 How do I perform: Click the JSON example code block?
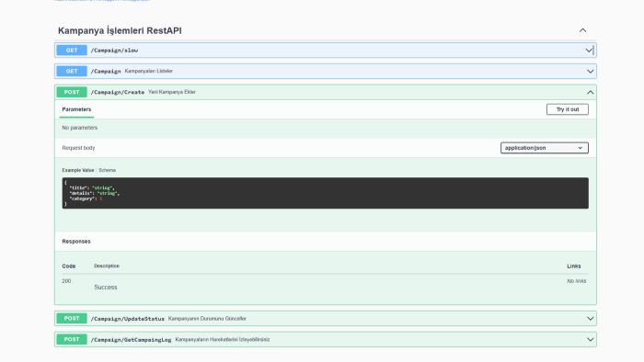pos(326,193)
